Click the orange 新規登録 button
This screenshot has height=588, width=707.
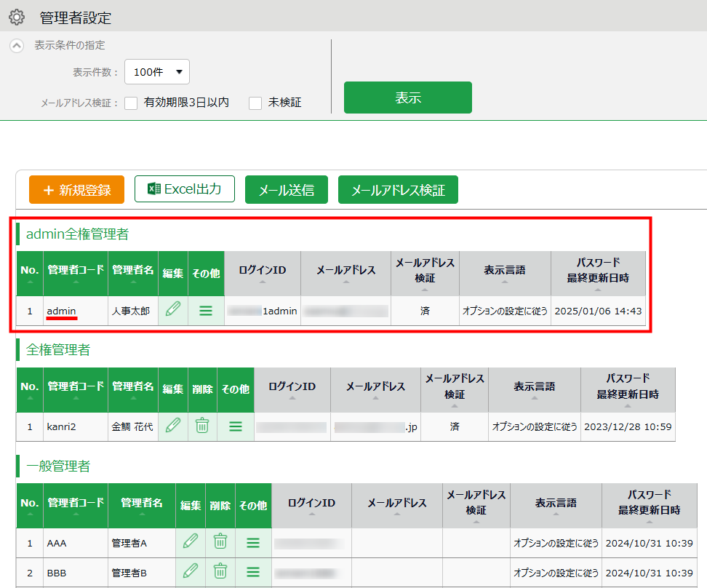click(x=77, y=190)
